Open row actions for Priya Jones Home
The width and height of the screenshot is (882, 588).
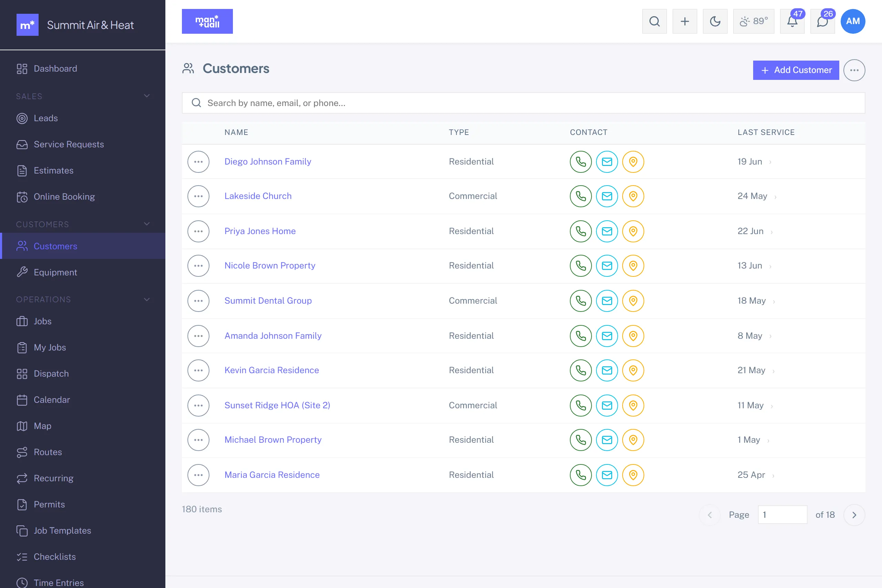coord(198,231)
